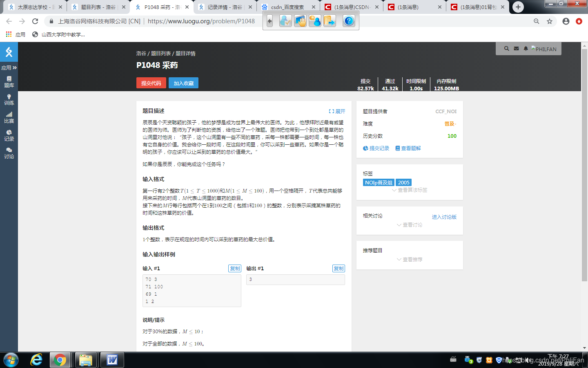Open the 进入讨论版 discussion board link
588x368 pixels.
(x=444, y=217)
